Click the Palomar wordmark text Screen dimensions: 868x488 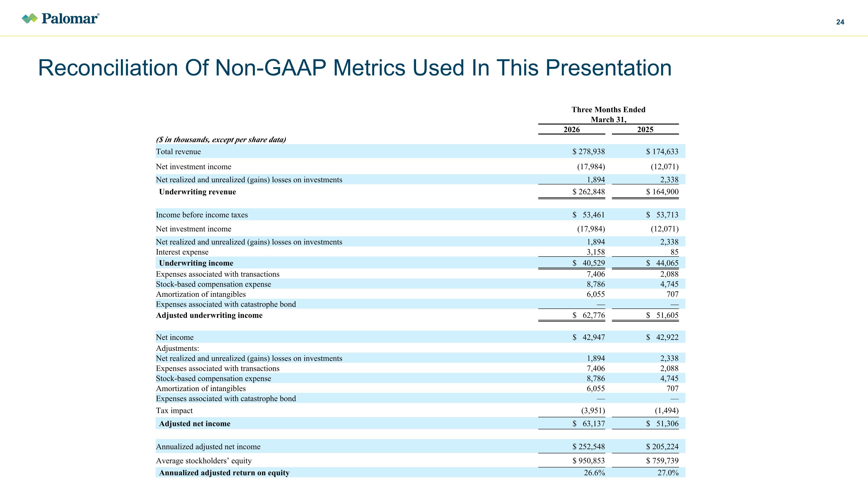70,19
